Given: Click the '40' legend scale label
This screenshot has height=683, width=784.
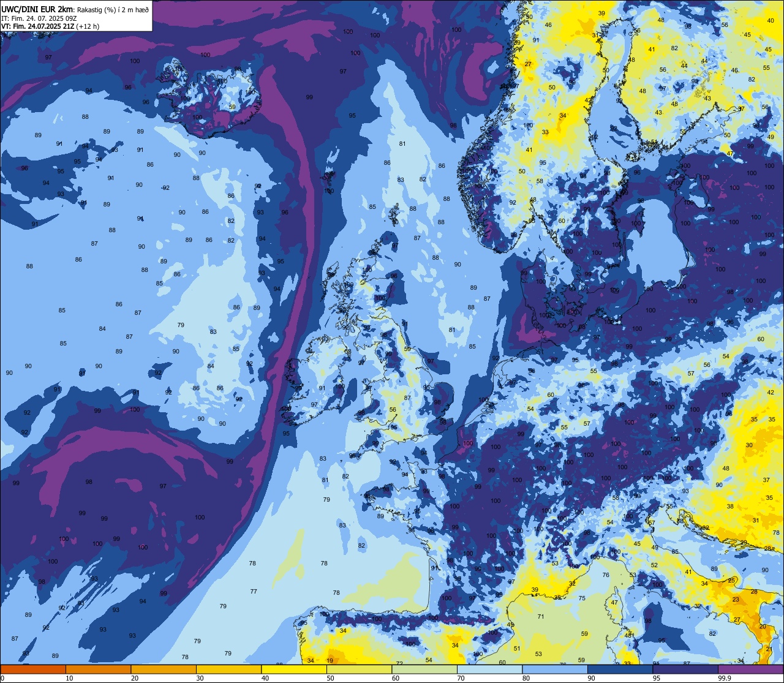Looking at the screenshot, I should 265,678.
